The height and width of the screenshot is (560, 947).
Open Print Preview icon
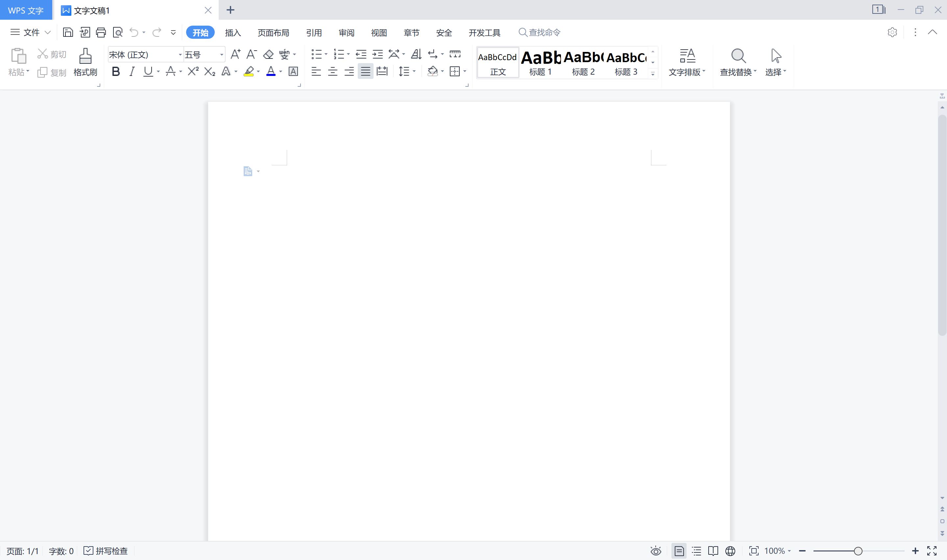coord(118,33)
